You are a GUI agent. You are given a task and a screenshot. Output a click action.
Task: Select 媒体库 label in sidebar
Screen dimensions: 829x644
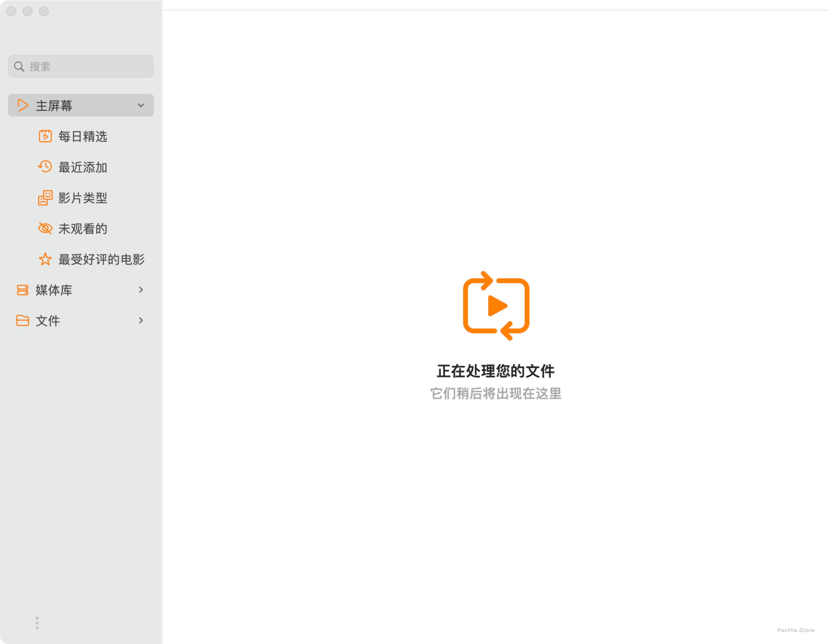pyautogui.click(x=54, y=290)
